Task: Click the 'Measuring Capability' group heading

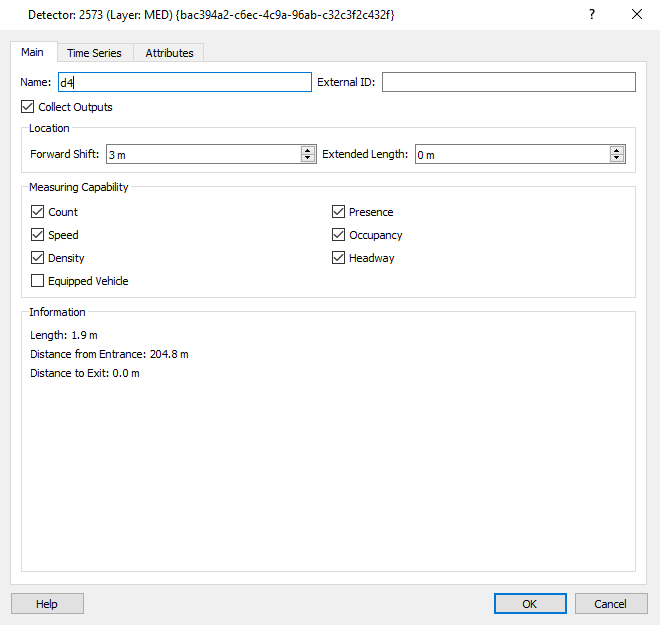Action: pos(78,187)
